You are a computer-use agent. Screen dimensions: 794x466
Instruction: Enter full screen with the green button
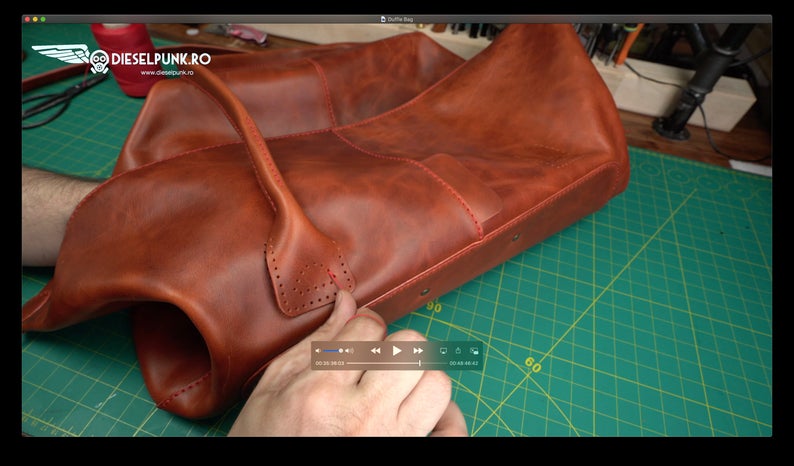tap(44, 19)
